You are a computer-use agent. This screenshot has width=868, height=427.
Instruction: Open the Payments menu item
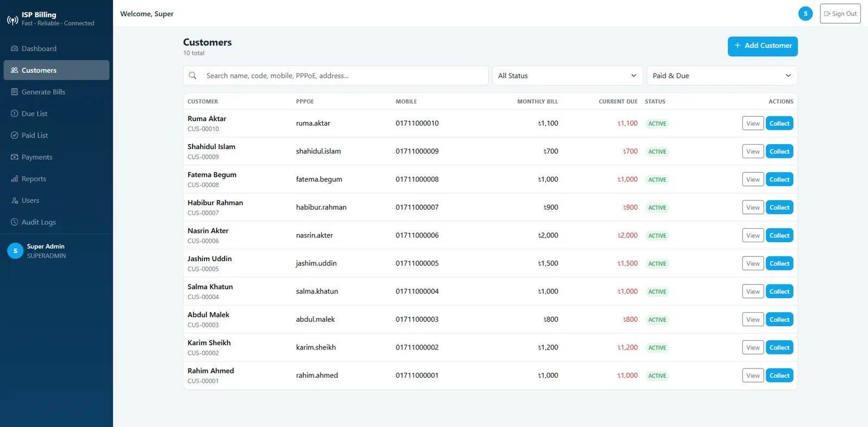[x=56, y=157]
